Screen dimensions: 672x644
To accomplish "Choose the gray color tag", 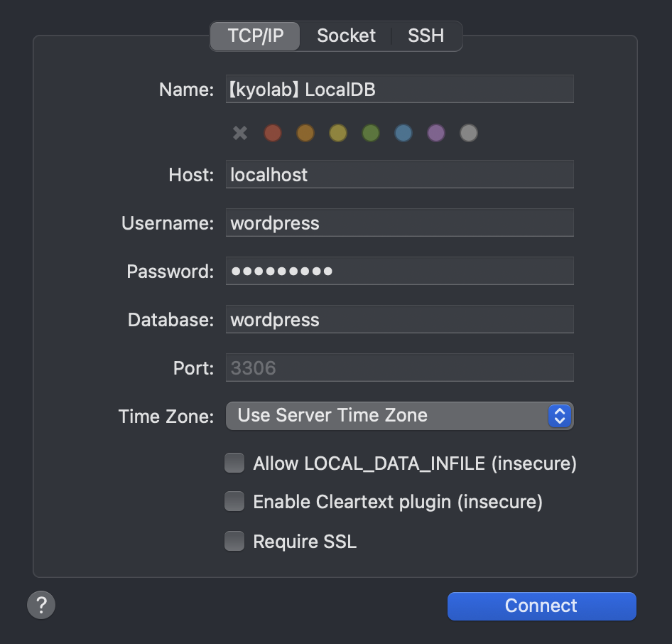I will click(x=469, y=133).
